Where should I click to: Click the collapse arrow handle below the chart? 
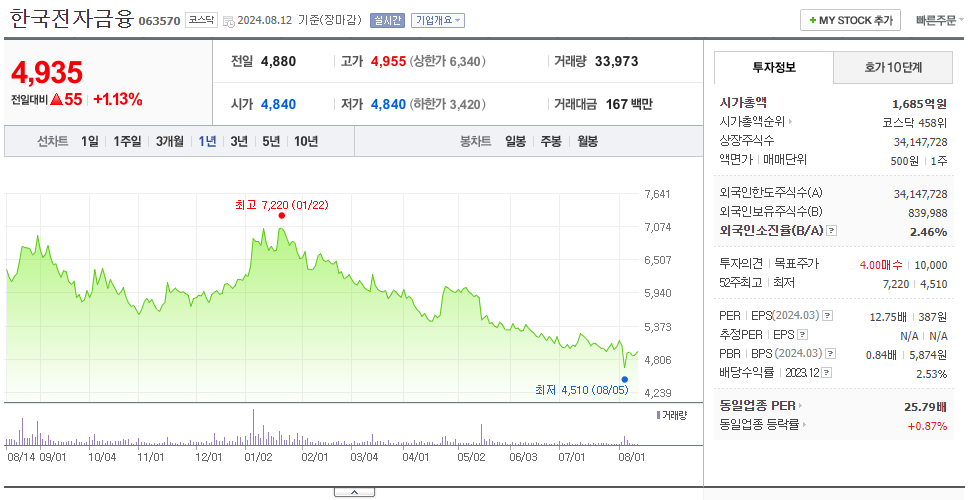click(354, 492)
